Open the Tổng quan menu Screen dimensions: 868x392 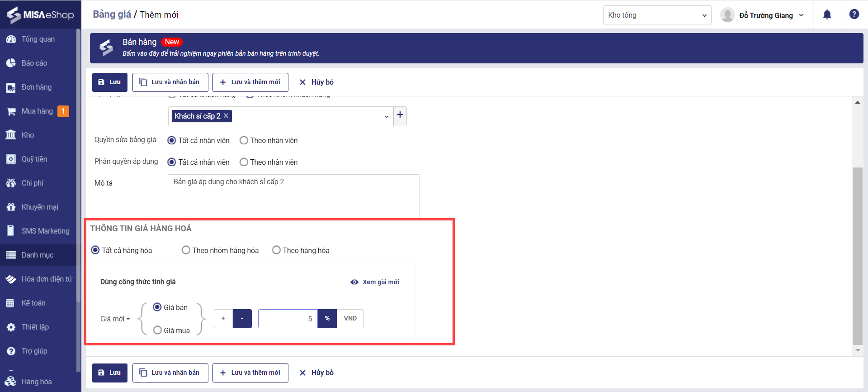tap(38, 39)
